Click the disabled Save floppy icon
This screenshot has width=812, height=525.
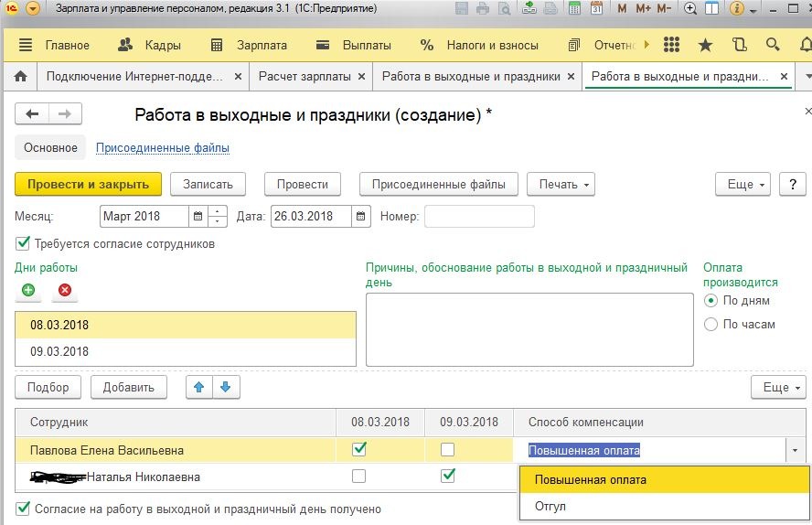pos(462,8)
